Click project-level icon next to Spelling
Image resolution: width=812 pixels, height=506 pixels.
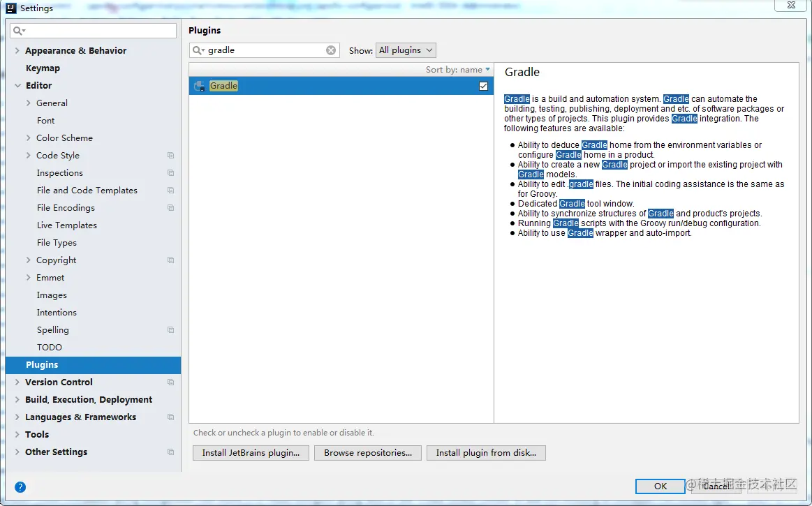pyautogui.click(x=171, y=330)
